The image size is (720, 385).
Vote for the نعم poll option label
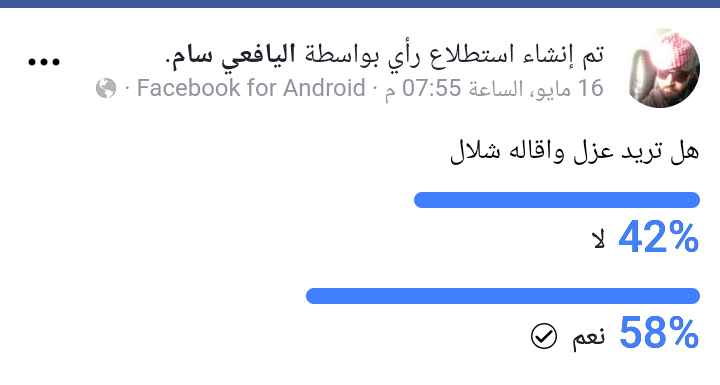click(589, 336)
